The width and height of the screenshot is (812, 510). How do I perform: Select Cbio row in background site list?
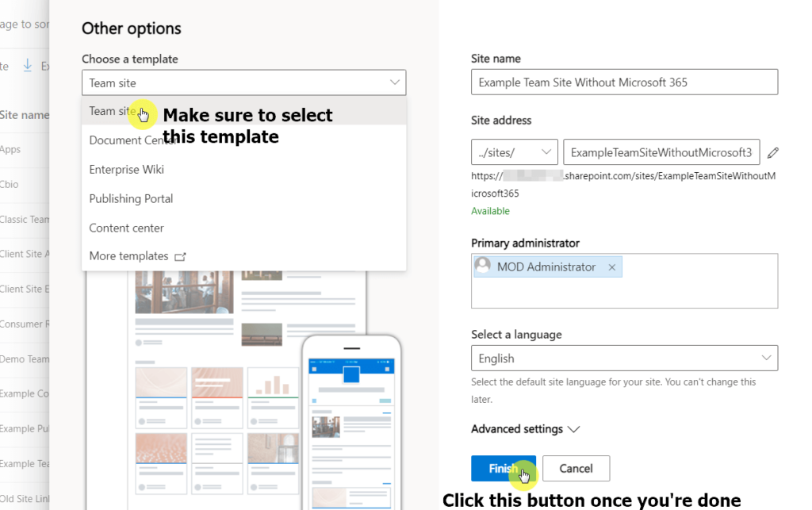pyautogui.click(x=25, y=184)
